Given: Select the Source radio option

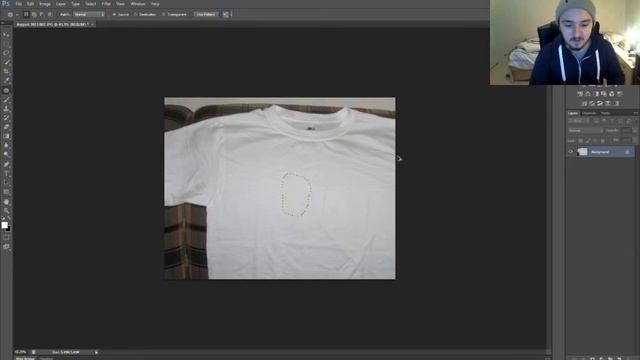Looking at the screenshot, I should 114,14.
